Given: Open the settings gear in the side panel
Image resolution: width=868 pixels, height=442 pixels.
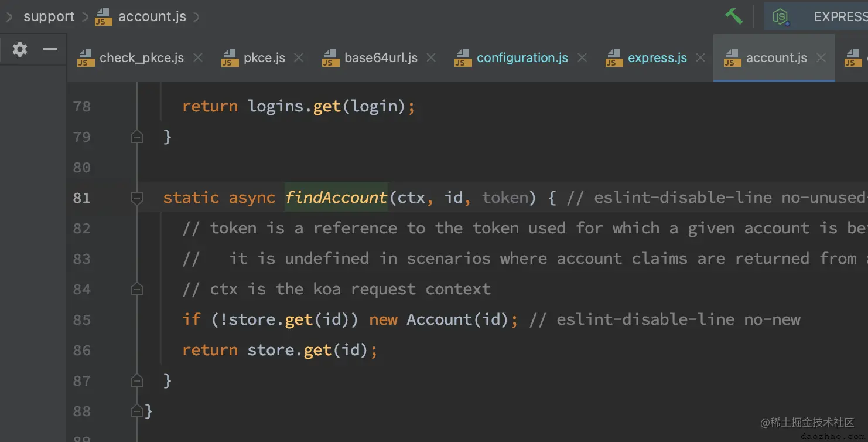Looking at the screenshot, I should pyautogui.click(x=20, y=49).
